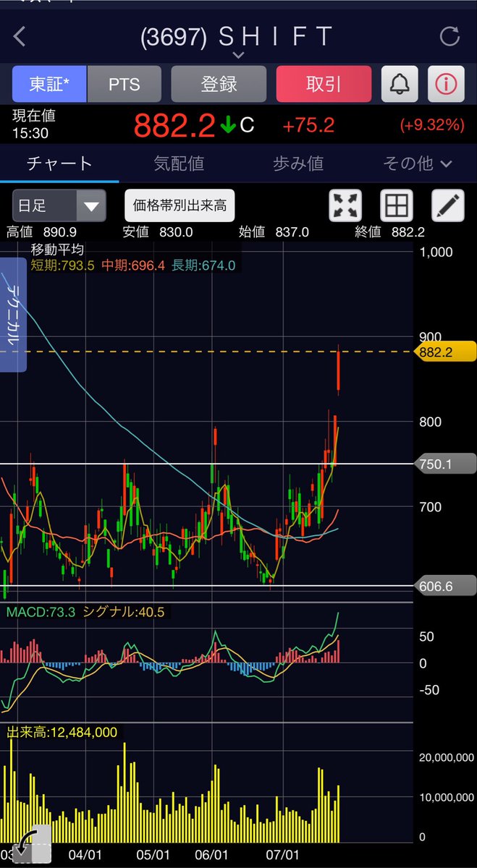This screenshot has height=868, width=477.
Task: Switch to PTS market
Action: click(x=124, y=84)
